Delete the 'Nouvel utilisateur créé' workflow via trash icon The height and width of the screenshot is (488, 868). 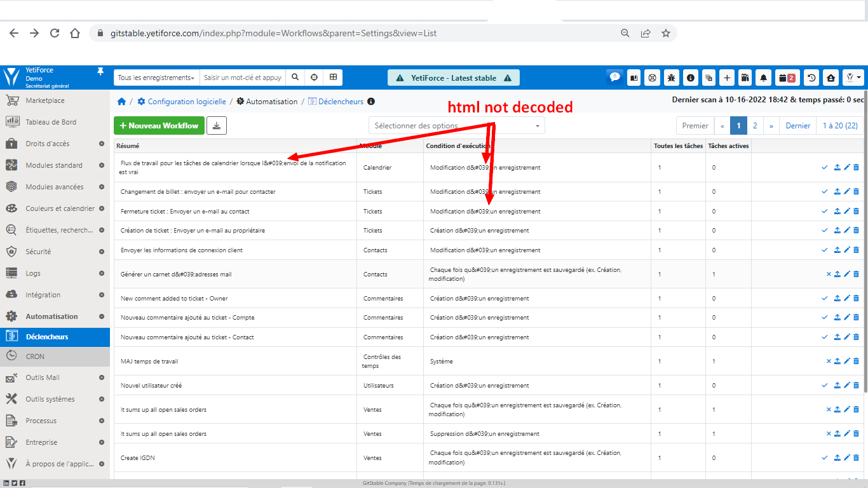tap(856, 385)
